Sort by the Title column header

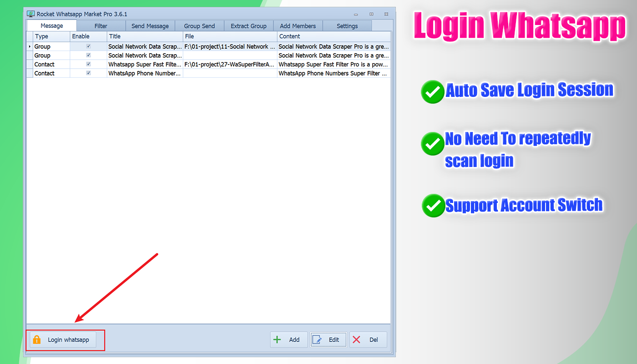[145, 36]
